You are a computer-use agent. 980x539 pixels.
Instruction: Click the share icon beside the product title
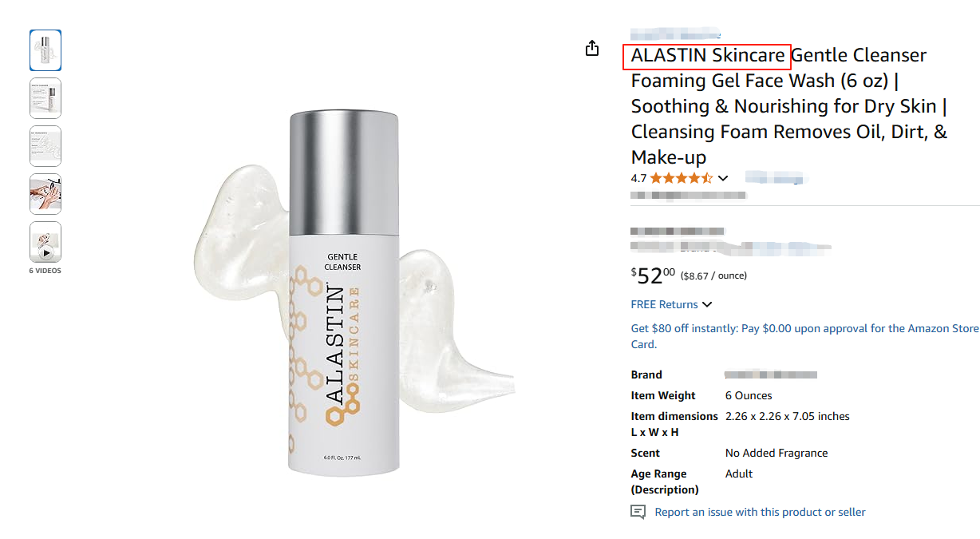[x=591, y=49]
